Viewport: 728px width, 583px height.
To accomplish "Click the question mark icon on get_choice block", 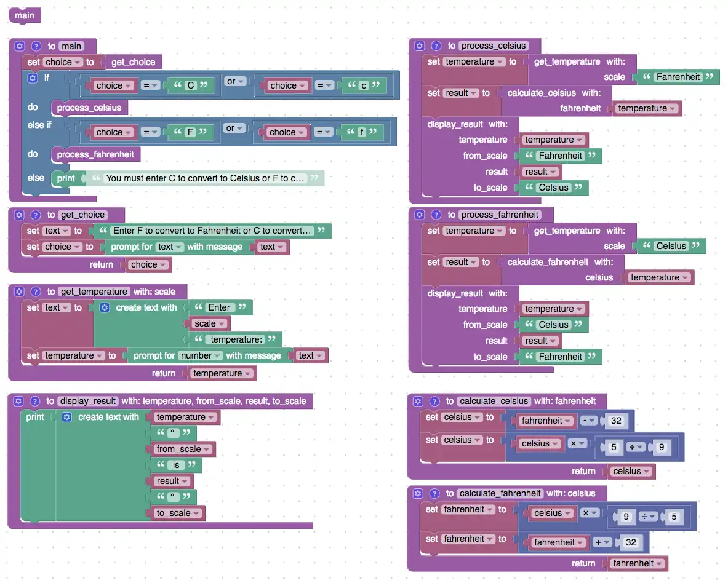I will coord(35,215).
